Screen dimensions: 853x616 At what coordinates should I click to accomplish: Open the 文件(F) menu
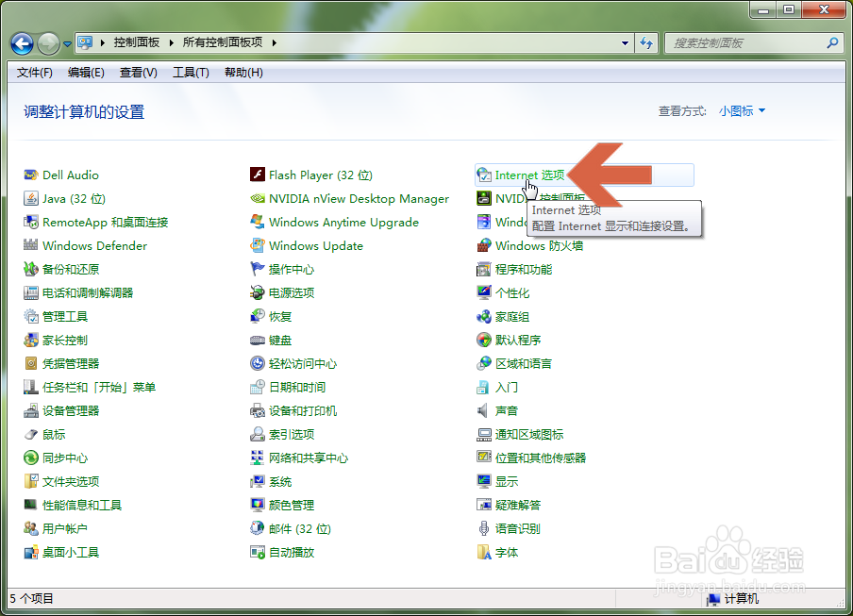[34, 73]
